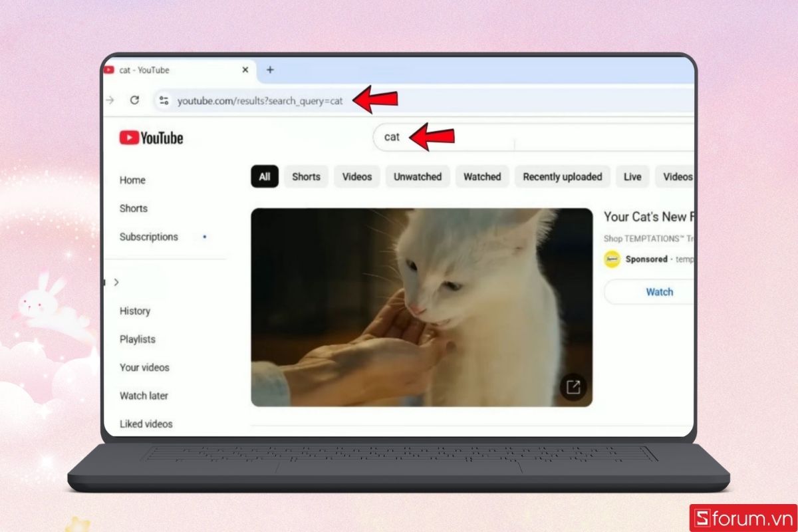Reload the page with the refresh icon
Image resolution: width=798 pixels, height=532 pixels.
coord(134,100)
